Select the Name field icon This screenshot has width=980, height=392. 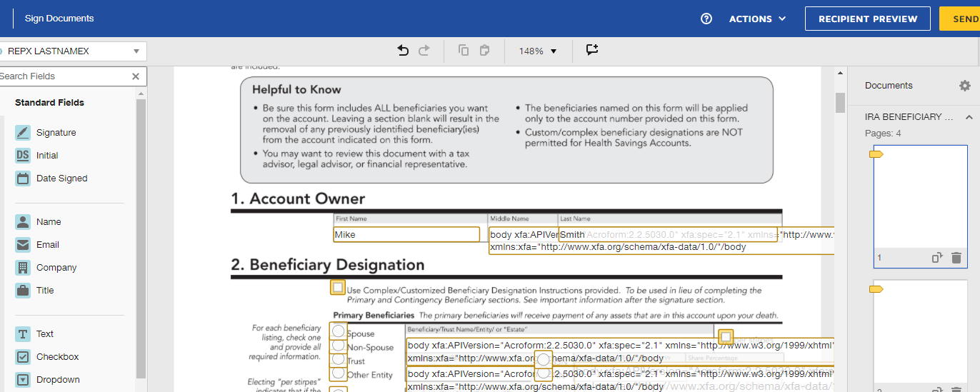[23, 222]
